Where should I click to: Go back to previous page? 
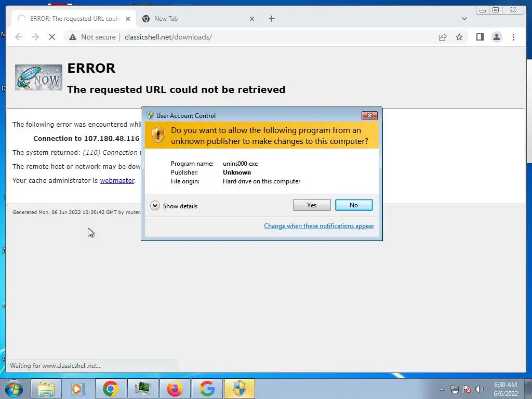(19, 37)
